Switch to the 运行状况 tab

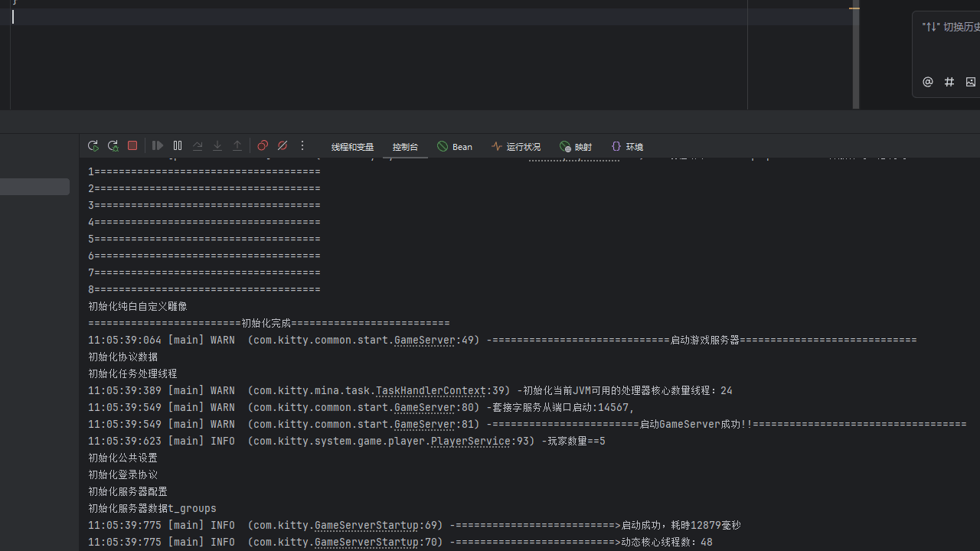coord(517,147)
